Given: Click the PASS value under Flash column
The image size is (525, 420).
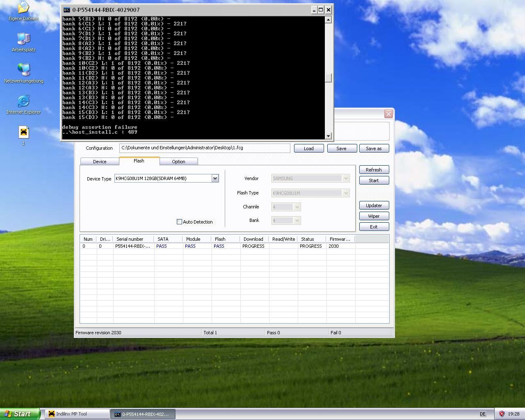Looking at the screenshot, I should coord(219,246).
